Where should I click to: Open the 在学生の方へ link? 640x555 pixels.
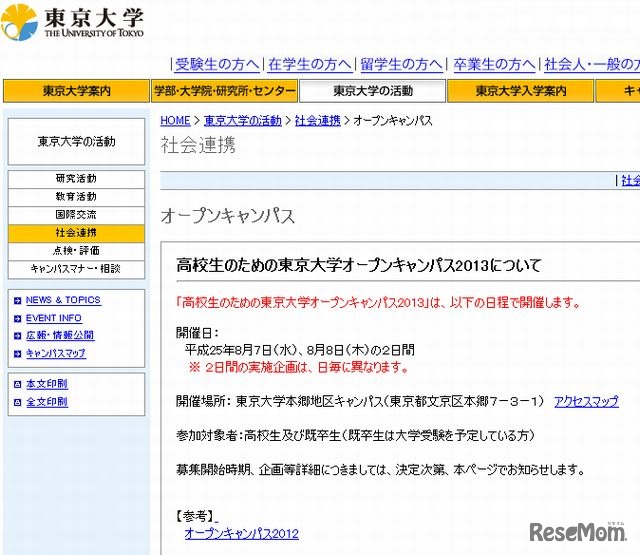pos(310,64)
